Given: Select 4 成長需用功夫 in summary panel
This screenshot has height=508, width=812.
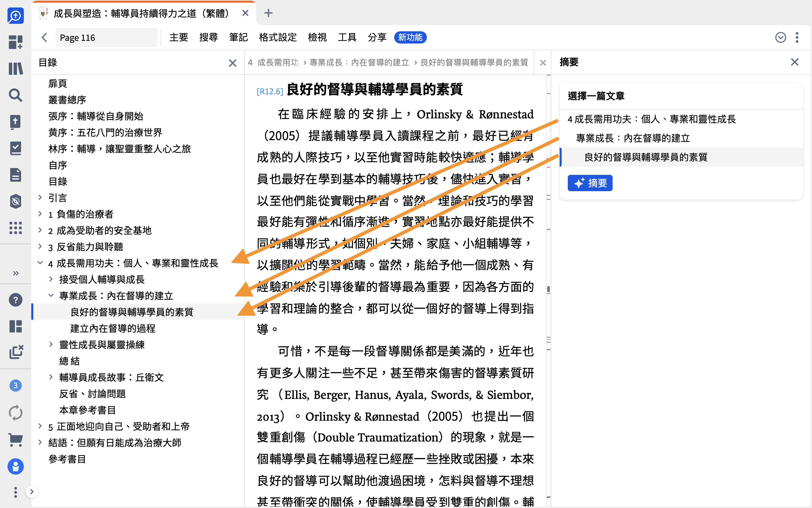Looking at the screenshot, I should click(x=652, y=119).
